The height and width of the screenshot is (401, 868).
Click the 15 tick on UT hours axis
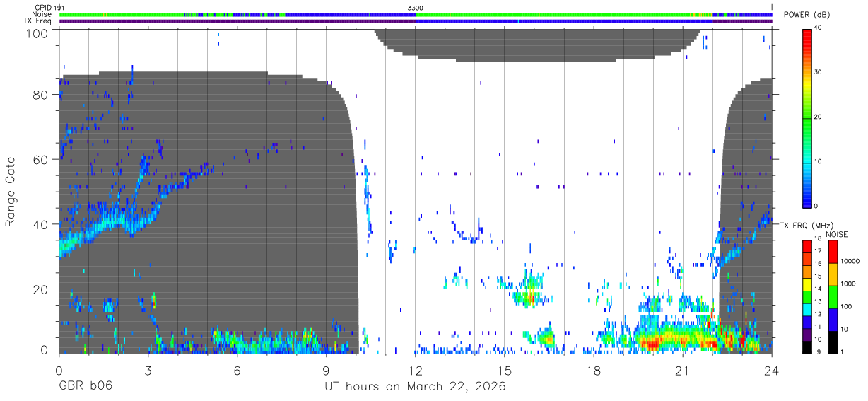(x=505, y=369)
